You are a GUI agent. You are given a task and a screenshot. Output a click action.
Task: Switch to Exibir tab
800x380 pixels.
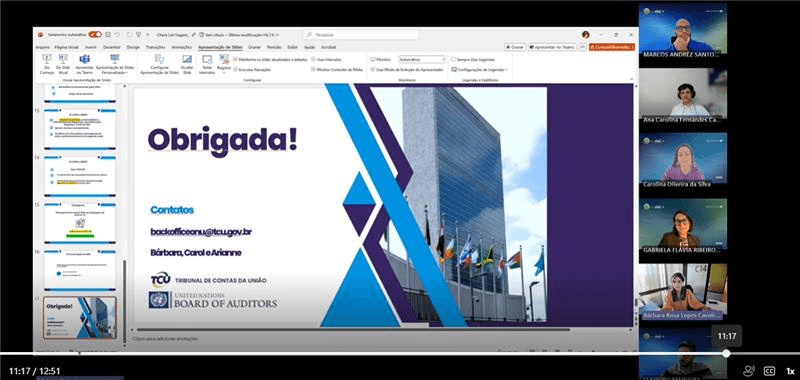pyautogui.click(x=292, y=47)
